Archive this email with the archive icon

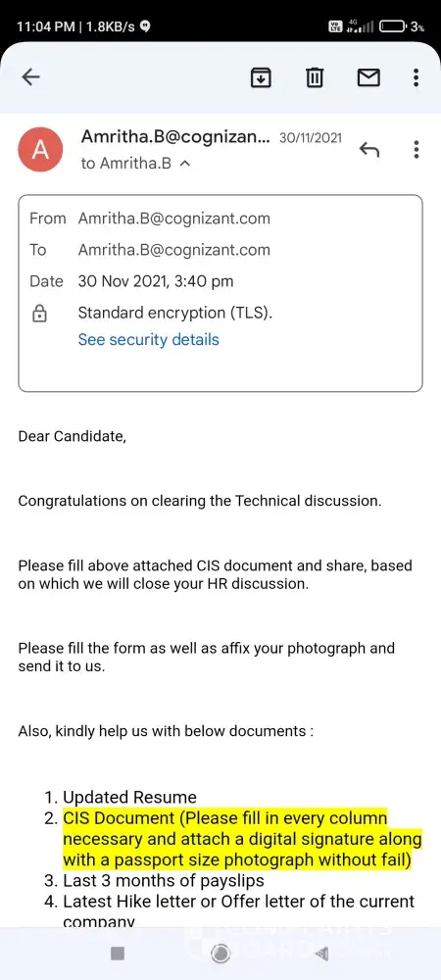tap(261, 77)
